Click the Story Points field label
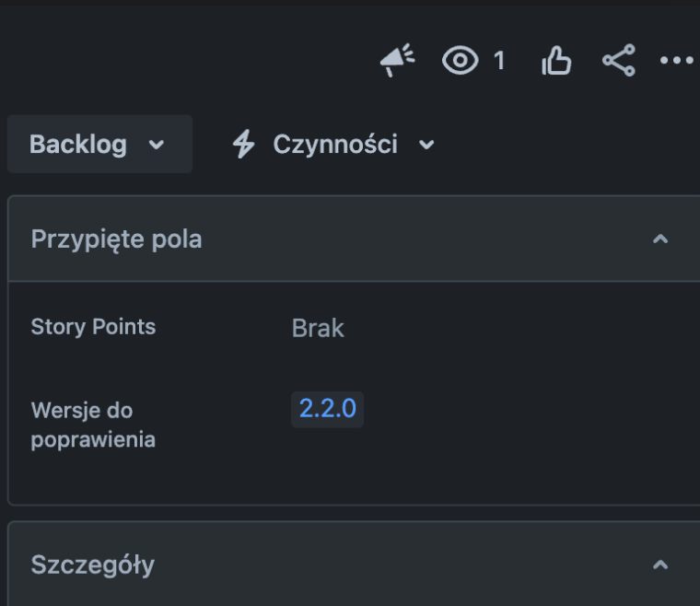The image size is (700, 606). 93,327
